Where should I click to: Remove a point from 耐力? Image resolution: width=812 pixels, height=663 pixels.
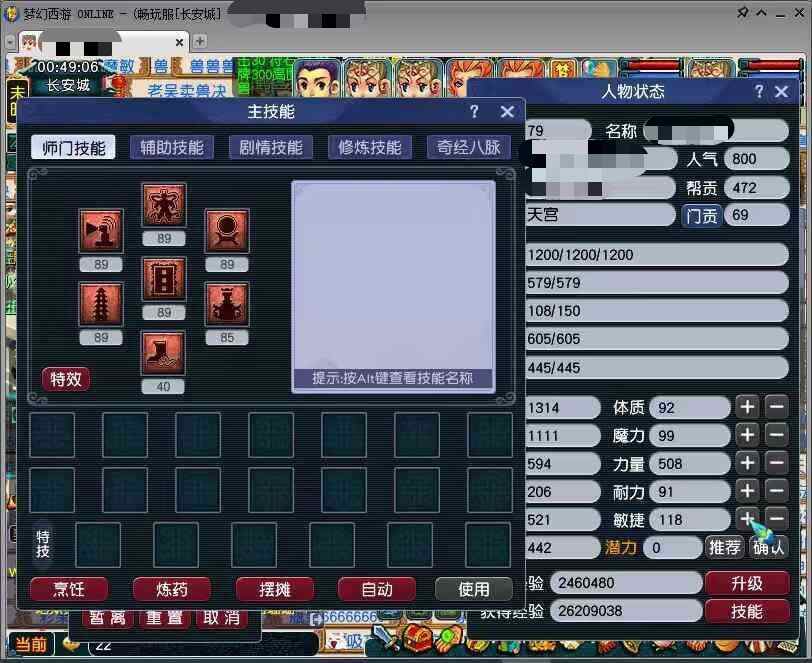pos(776,491)
